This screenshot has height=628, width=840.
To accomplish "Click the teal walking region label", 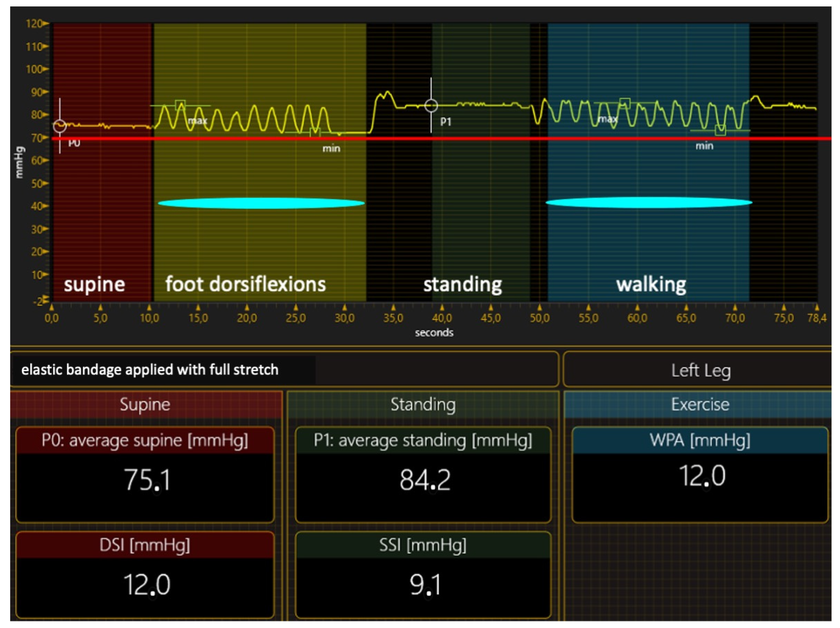I will (x=651, y=284).
